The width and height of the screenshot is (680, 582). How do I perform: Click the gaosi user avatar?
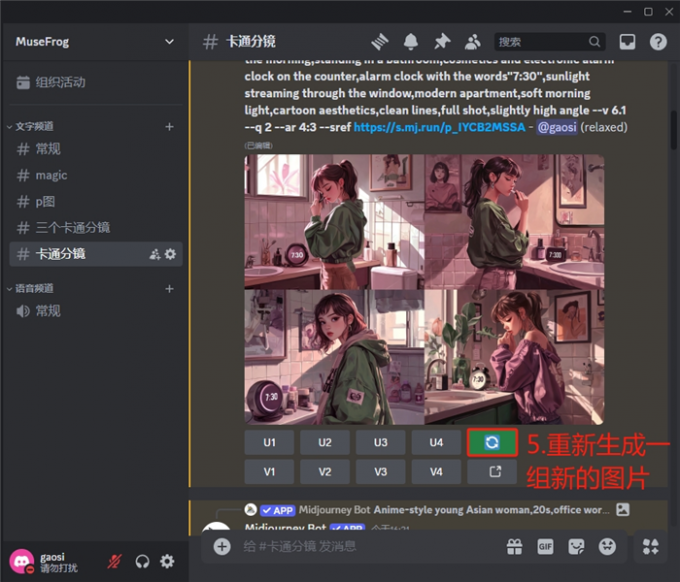coord(22,561)
